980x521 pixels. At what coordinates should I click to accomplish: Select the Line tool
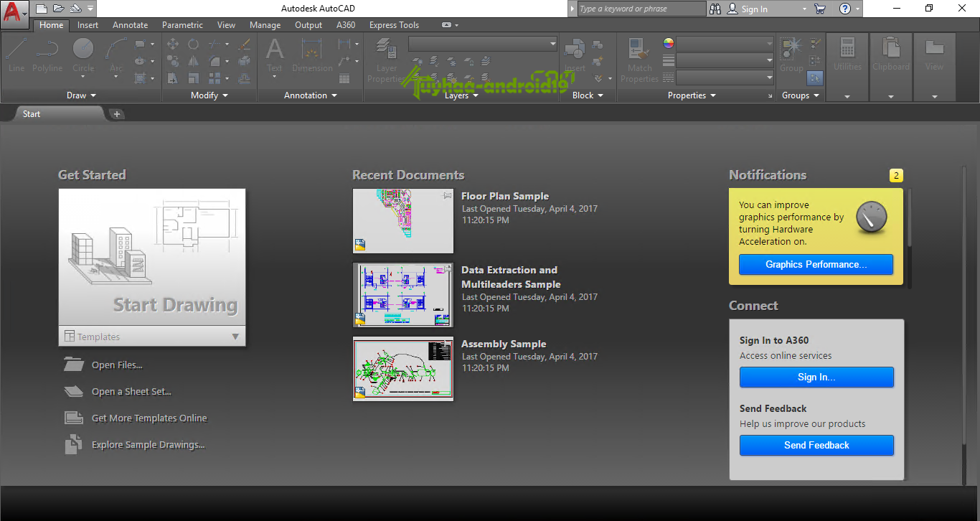point(17,55)
